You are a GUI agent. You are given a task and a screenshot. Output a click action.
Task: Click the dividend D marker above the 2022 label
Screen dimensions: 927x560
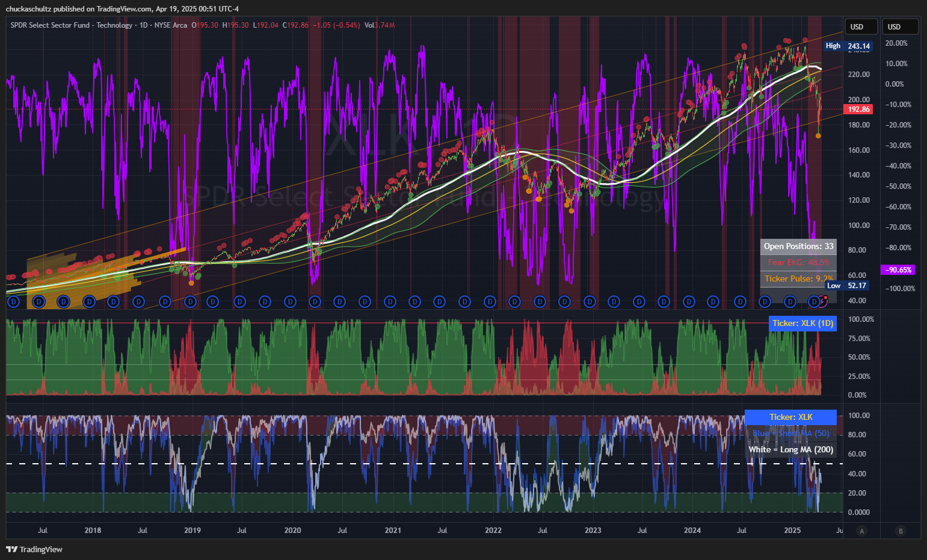coord(490,301)
